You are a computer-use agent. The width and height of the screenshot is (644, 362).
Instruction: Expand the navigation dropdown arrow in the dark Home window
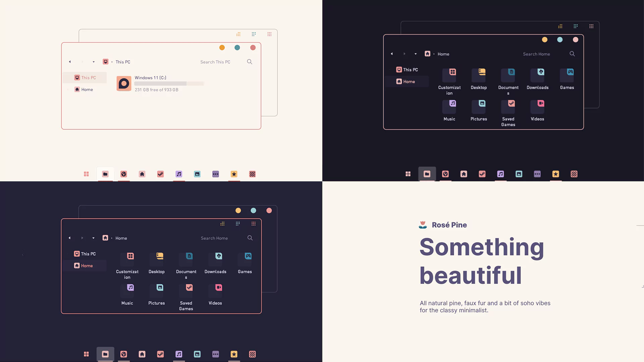coord(415,54)
